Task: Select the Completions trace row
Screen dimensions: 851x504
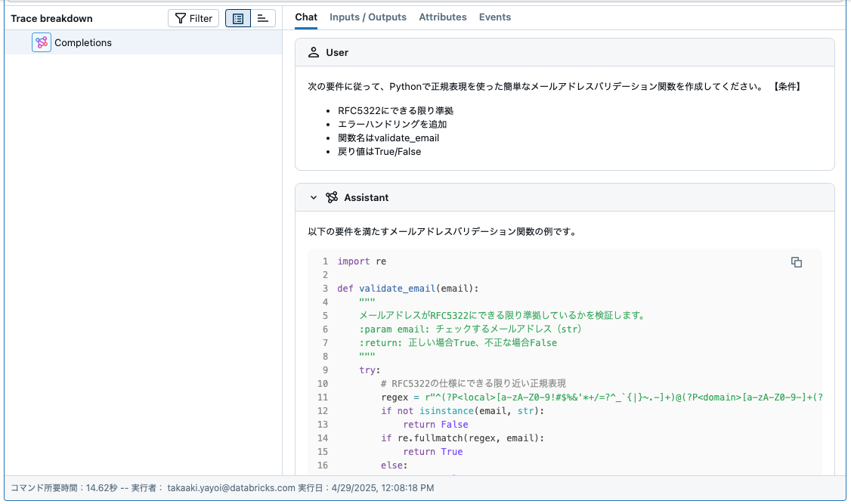Action: coord(83,42)
